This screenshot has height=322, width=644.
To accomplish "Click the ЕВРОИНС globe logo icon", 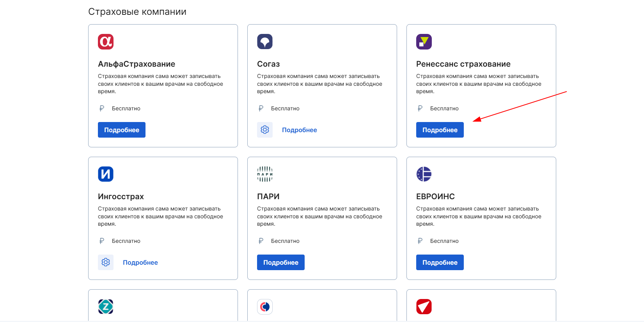I will [424, 174].
